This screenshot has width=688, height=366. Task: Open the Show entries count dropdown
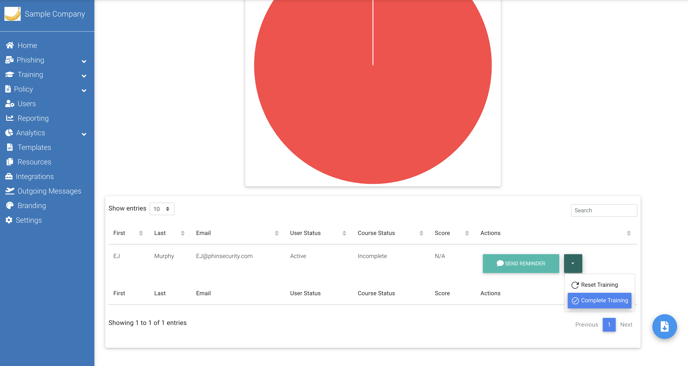click(x=162, y=209)
